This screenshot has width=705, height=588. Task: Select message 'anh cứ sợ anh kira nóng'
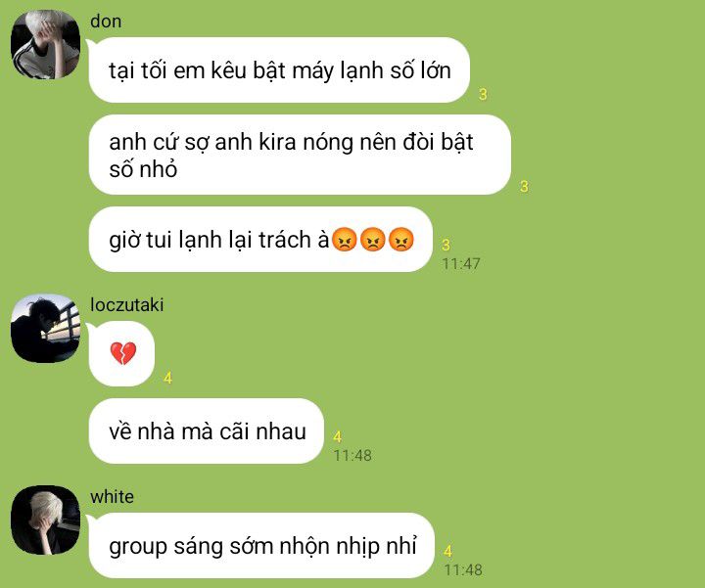point(300,155)
